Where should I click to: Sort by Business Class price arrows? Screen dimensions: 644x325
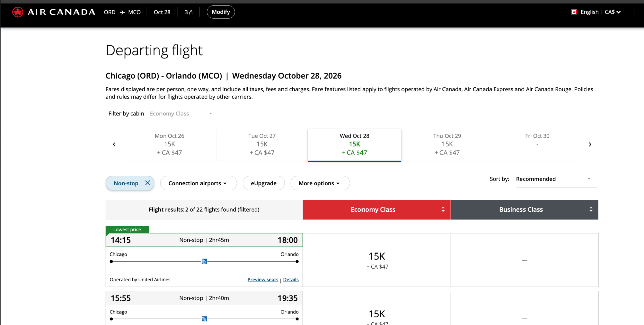point(591,210)
